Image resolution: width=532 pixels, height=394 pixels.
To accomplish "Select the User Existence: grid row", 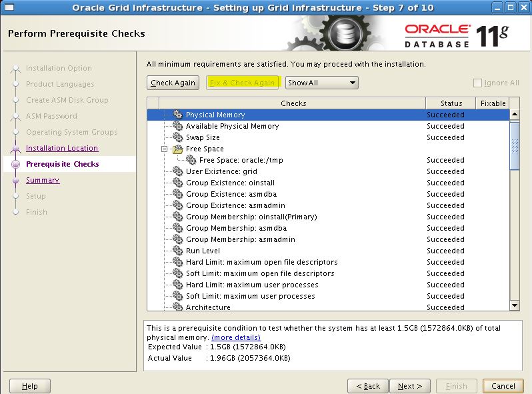I will pos(328,171).
